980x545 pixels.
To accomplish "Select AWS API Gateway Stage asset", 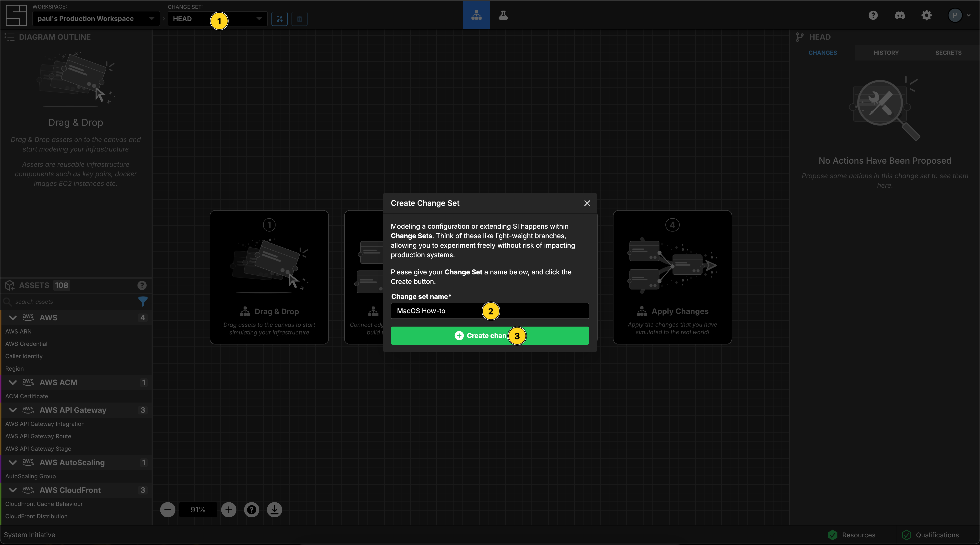I will (76, 448).
